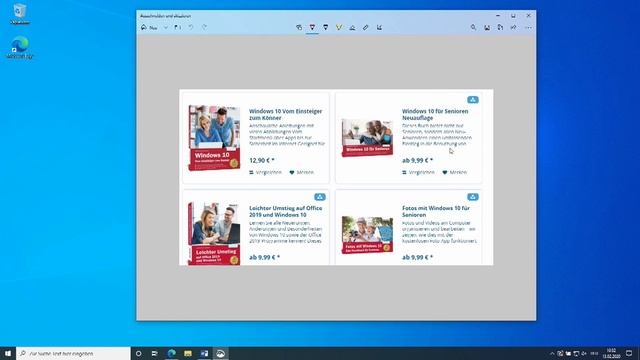Open the three-dots more menu
Screen dimensions: 640x360
[528, 27]
